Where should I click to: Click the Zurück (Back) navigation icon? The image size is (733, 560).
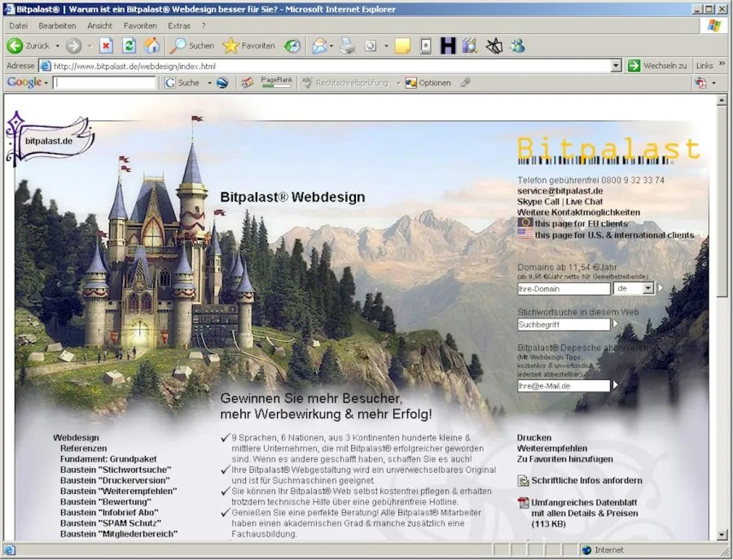click(x=14, y=45)
